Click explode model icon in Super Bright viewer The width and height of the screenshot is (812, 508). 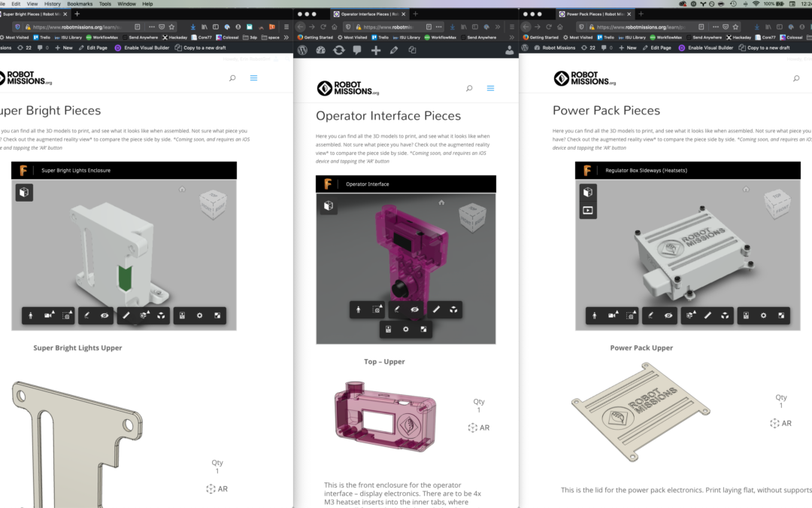pos(162,315)
